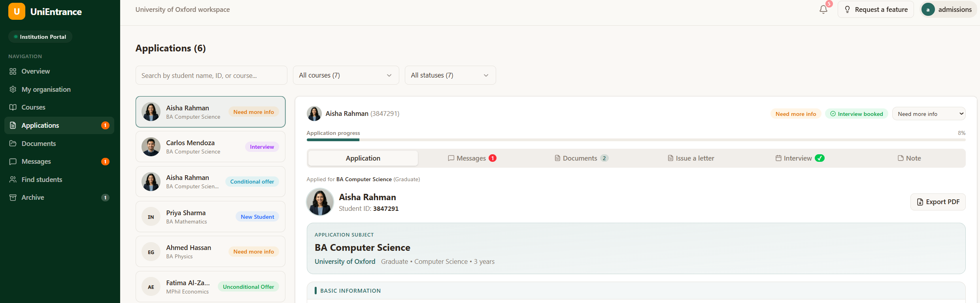
Task: Click the Archive box icon
Action: pyautogui.click(x=13, y=197)
